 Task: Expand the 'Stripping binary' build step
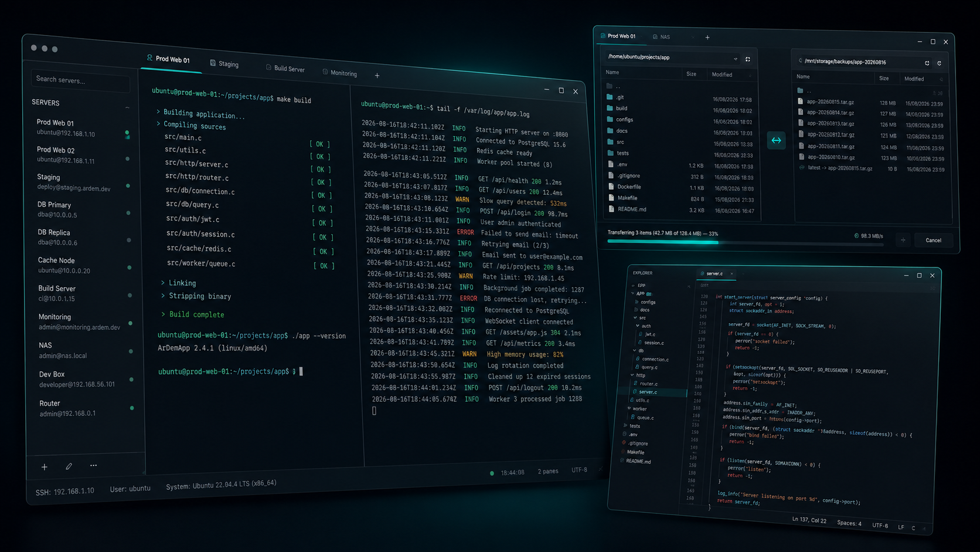(164, 296)
